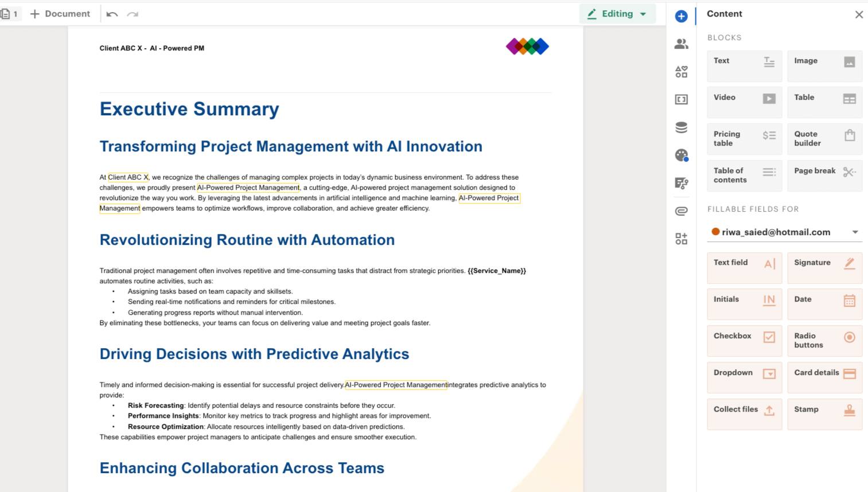Click the redo arrow in the toolbar
This screenshot has height=492, width=868.
[x=133, y=14]
